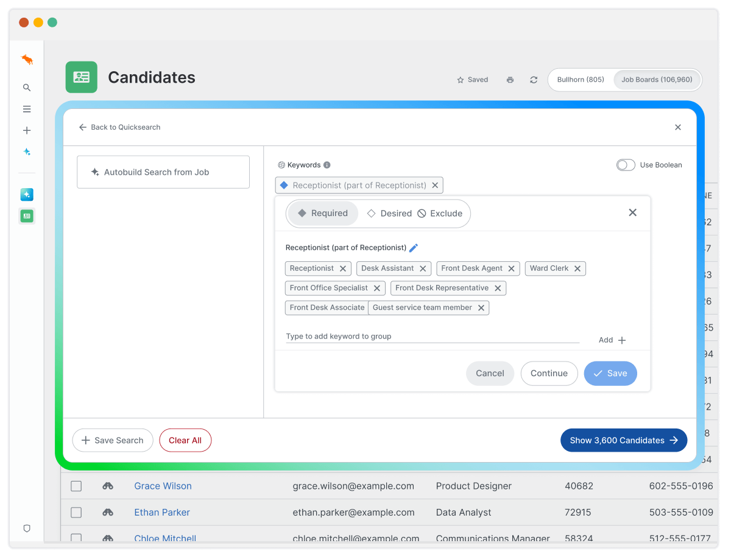Click email grace.wilson@example.com
This screenshot has height=560, width=731.
[353, 486]
